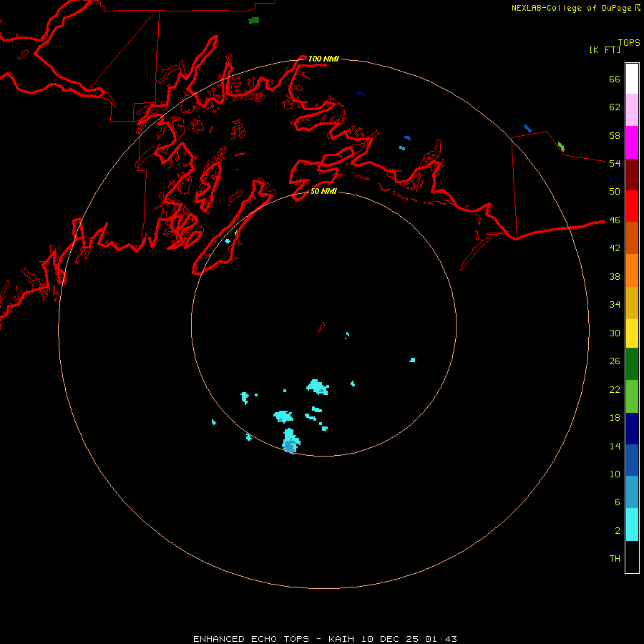
Task: Click legend value 66
Action: point(615,79)
